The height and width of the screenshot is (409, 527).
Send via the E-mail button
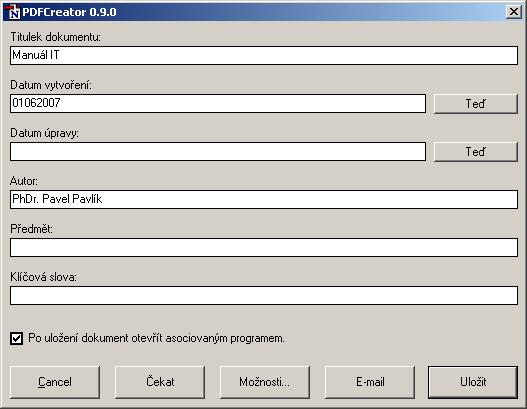pyautogui.click(x=370, y=382)
